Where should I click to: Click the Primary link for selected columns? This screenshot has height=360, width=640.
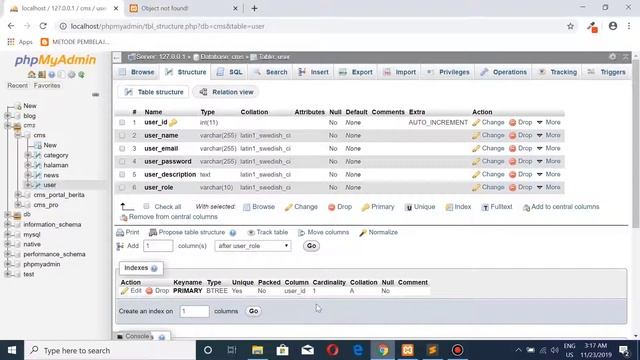pos(378,207)
